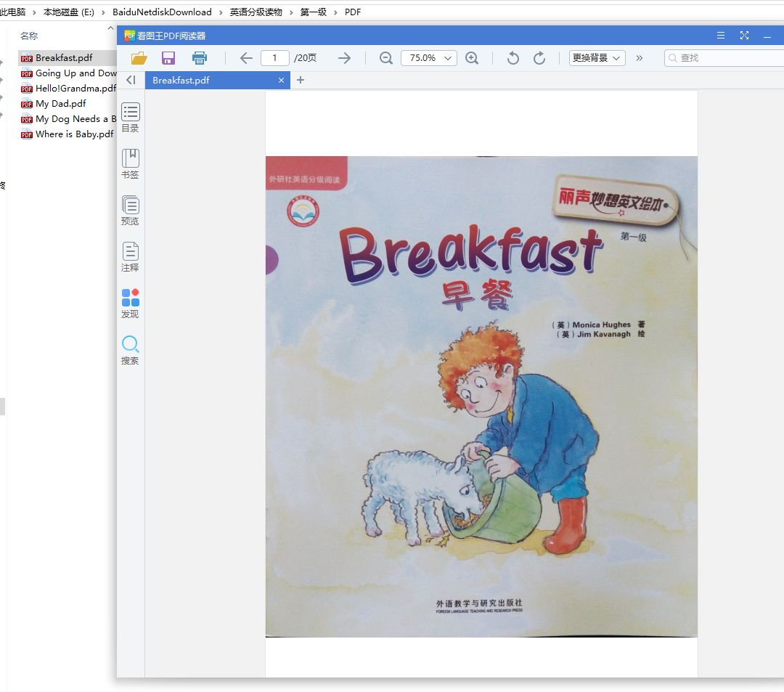Minimize the PDF reader window
The image size is (784, 692).
[x=767, y=36]
